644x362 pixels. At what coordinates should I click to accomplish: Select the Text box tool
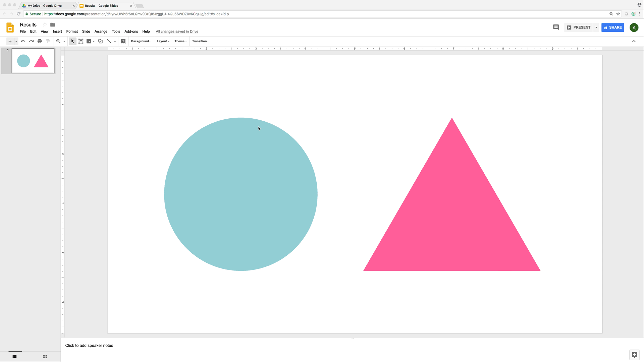[x=81, y=41]
